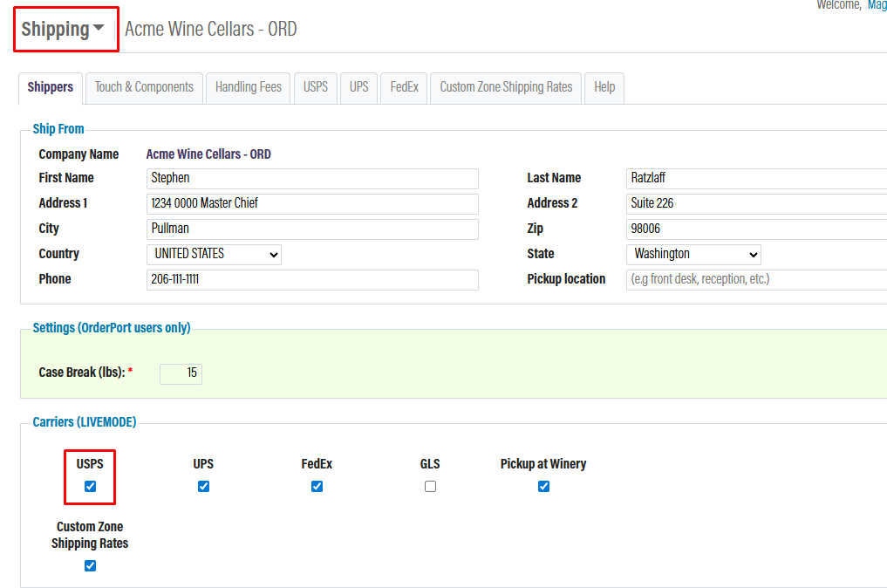Open the Handling Fees tab
Screen dimensions: 887x588
[248, 87]
